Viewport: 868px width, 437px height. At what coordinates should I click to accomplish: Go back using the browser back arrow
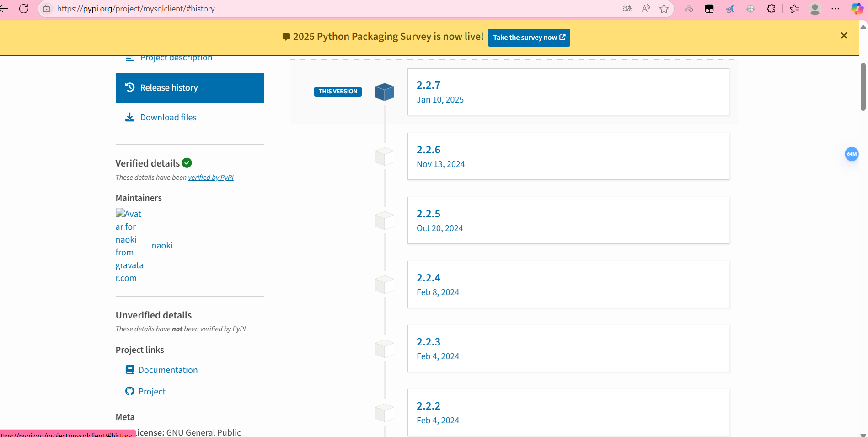[4, 9]
